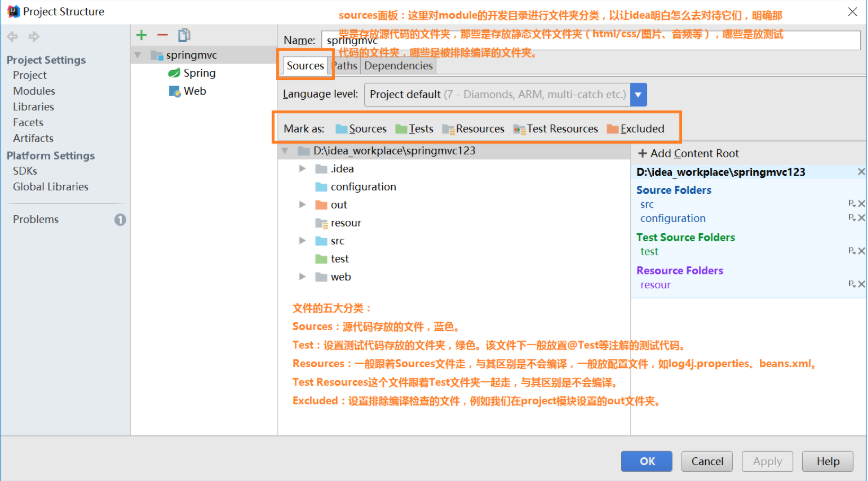
Task: Open the Language level dropdown arrow
Action: click(638, 95)
